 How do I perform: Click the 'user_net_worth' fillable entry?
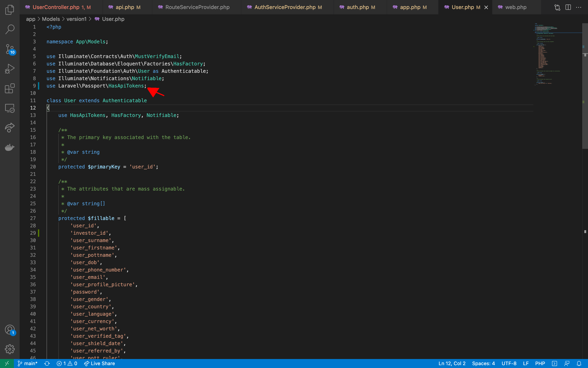click(95, 329)
